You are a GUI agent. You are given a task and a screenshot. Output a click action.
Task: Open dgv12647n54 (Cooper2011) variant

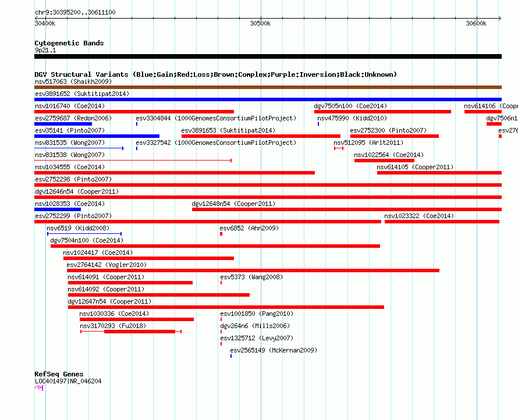pos(109,301)
